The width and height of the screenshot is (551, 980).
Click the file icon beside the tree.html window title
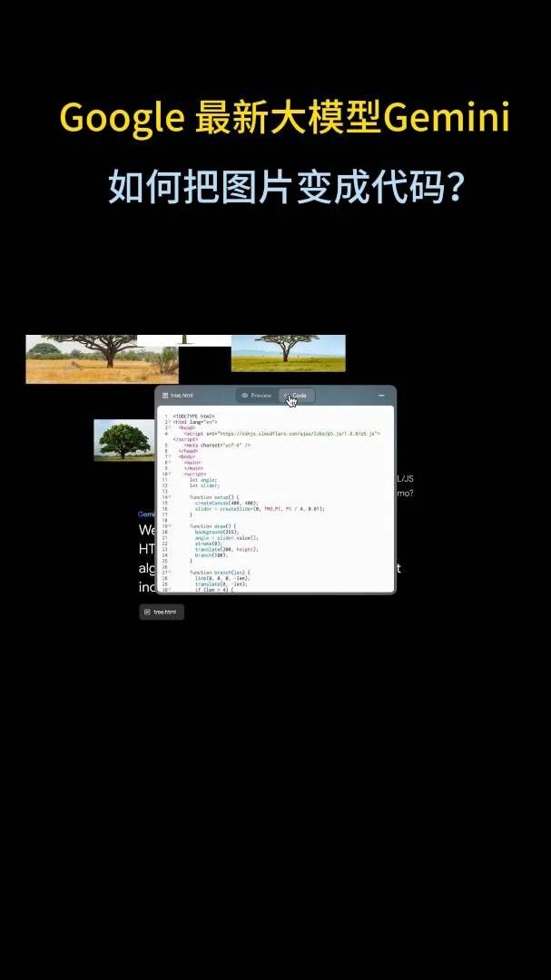click(165, 396)
